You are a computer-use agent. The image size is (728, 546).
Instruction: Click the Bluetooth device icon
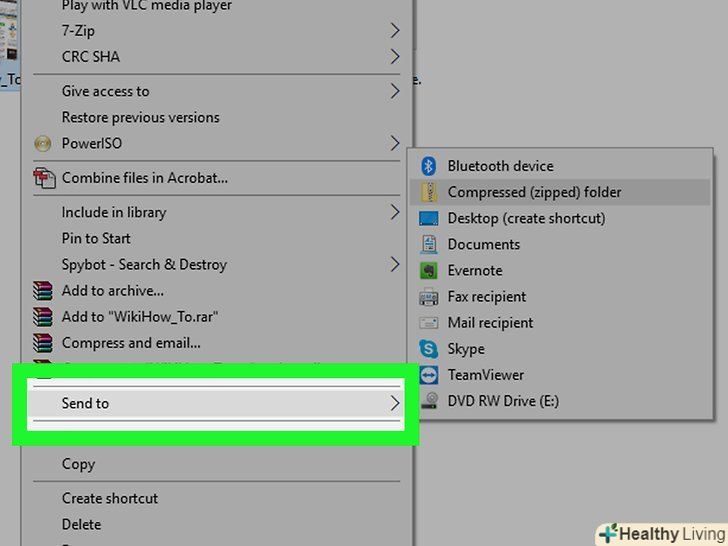point(428,166)
